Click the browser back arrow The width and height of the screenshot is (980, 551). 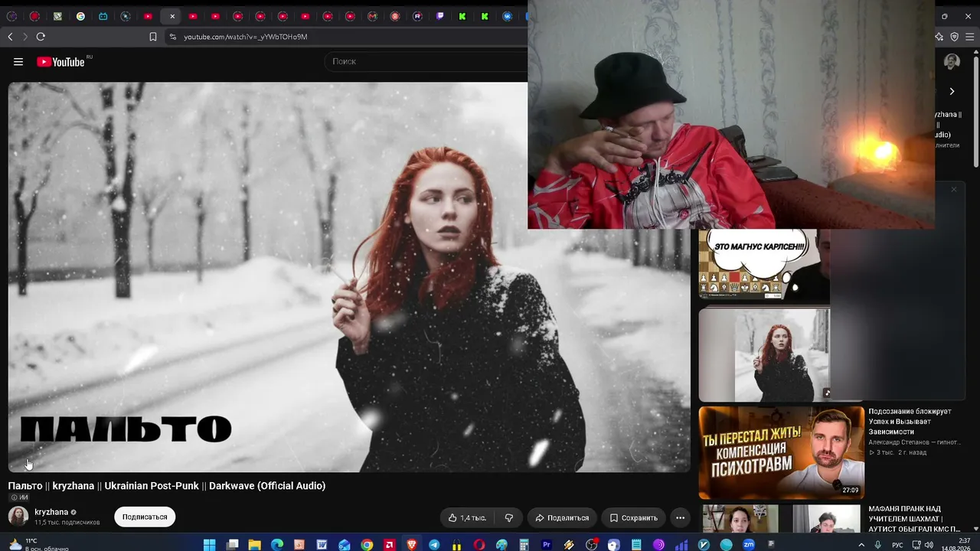pos(10,37)
